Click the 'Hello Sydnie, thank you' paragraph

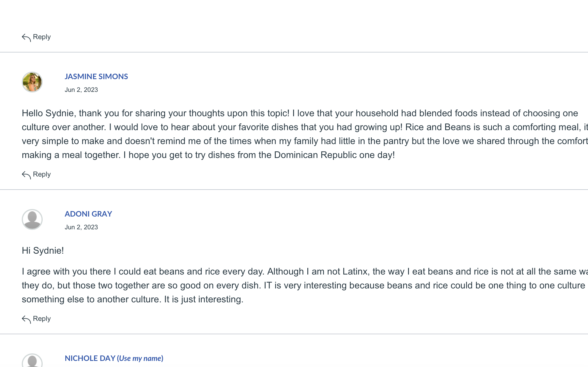click(305, 134)
